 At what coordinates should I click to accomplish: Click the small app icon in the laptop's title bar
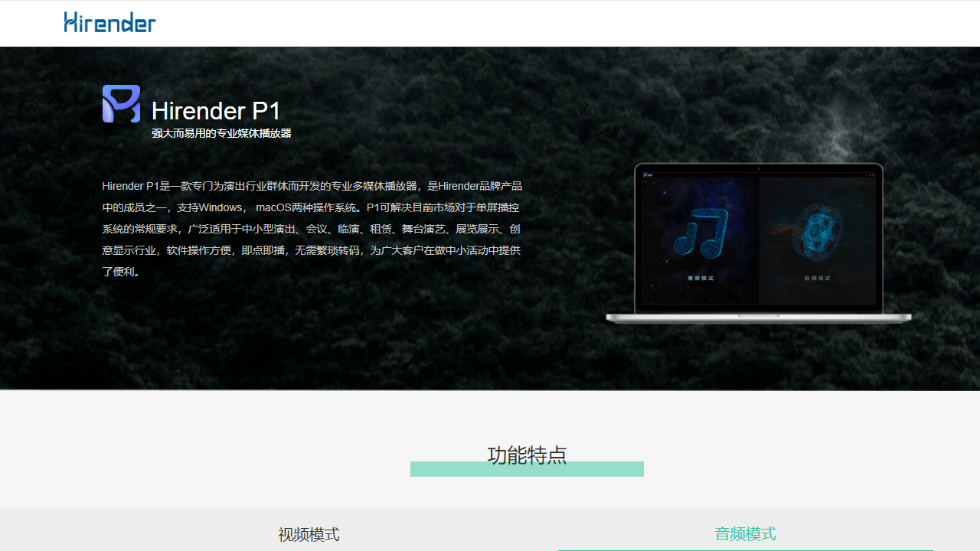(x=645, y=174)
